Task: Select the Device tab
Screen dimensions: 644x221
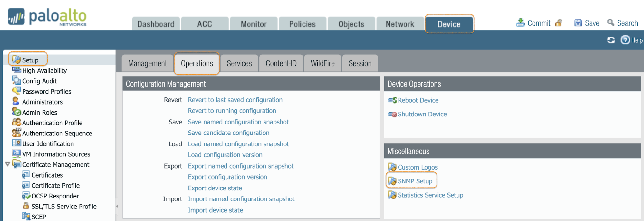Action: 449,24
